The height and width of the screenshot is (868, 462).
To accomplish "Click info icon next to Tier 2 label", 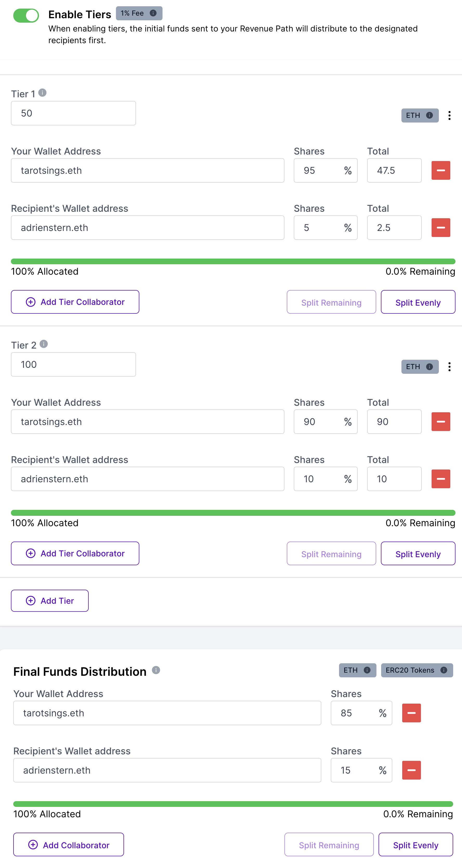I will pos(44,344).
